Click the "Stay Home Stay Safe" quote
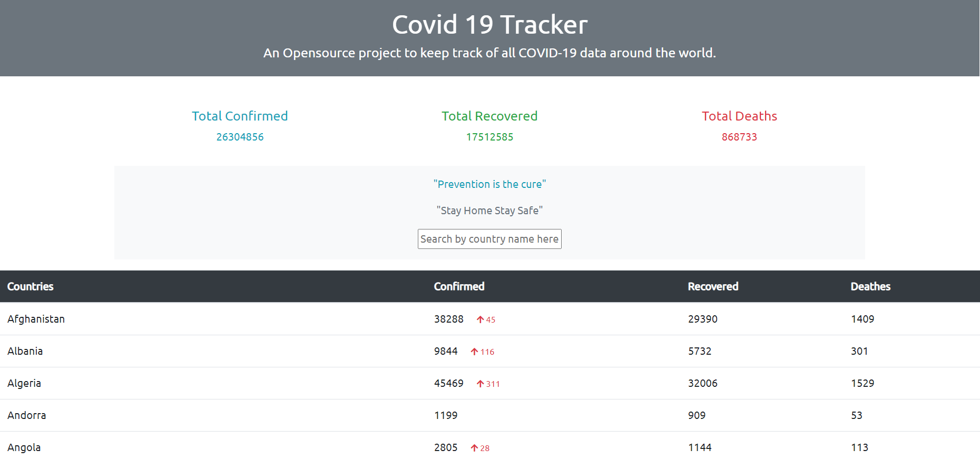 (489, 211)
